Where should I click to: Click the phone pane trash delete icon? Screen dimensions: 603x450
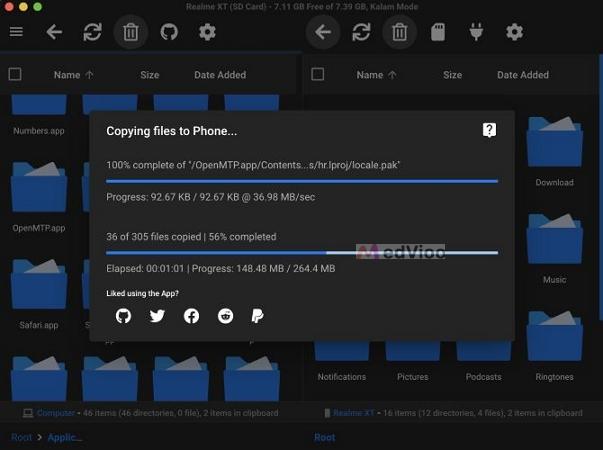pos(400,32)
